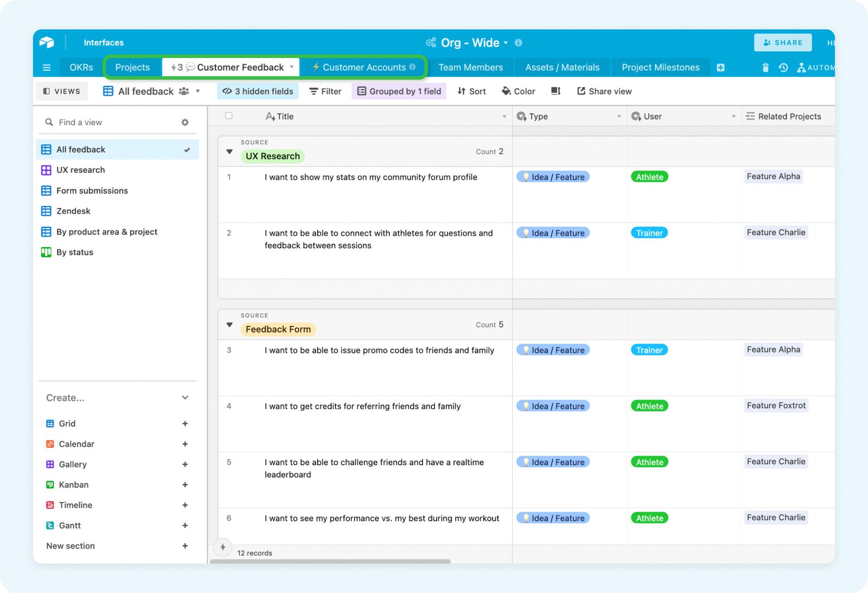868x593 pixels.
Task: Click the Related Projects column header
Action: [x=788, y=117]
